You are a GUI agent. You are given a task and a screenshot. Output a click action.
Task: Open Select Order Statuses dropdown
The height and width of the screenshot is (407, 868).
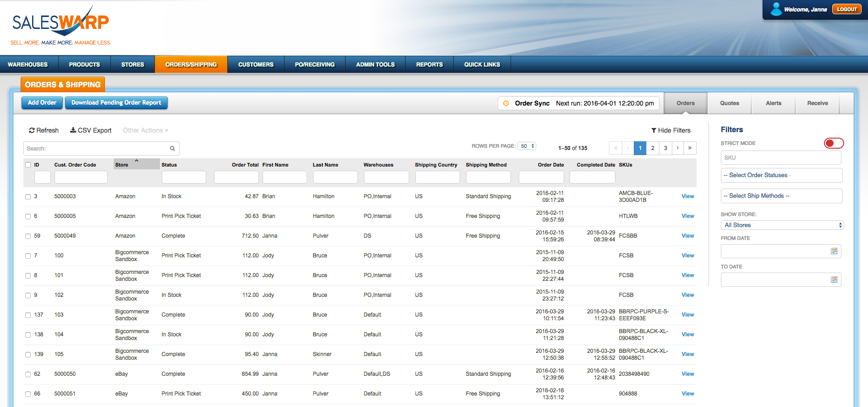tap(781, 175)
